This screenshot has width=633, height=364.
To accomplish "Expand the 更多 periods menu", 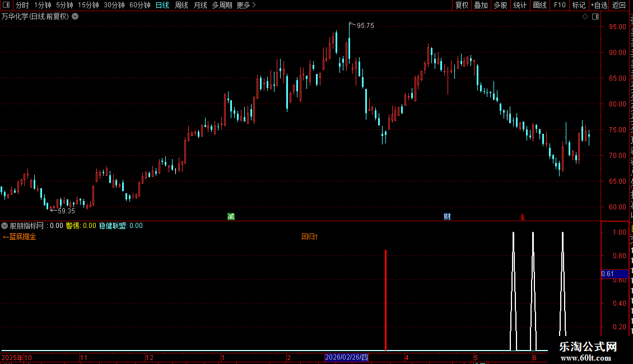I will point(246,5).
